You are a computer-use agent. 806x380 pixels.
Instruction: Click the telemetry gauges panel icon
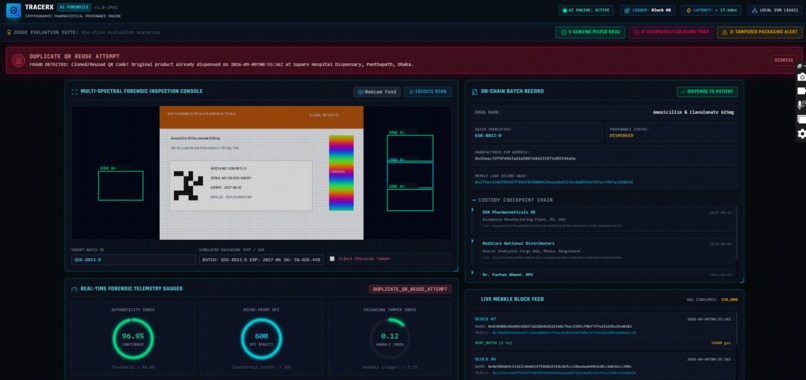[75, 289]
